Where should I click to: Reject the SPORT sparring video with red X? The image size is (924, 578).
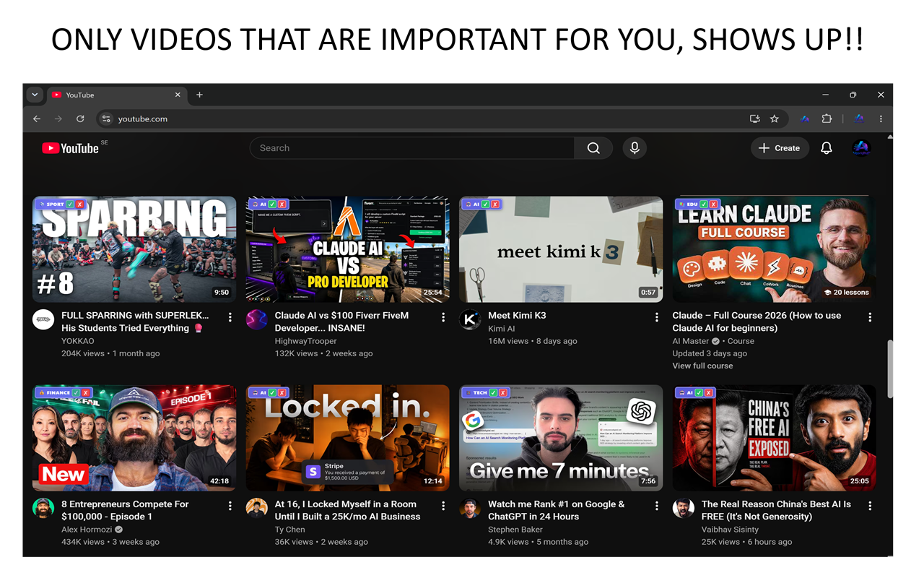tap(79, 204)
